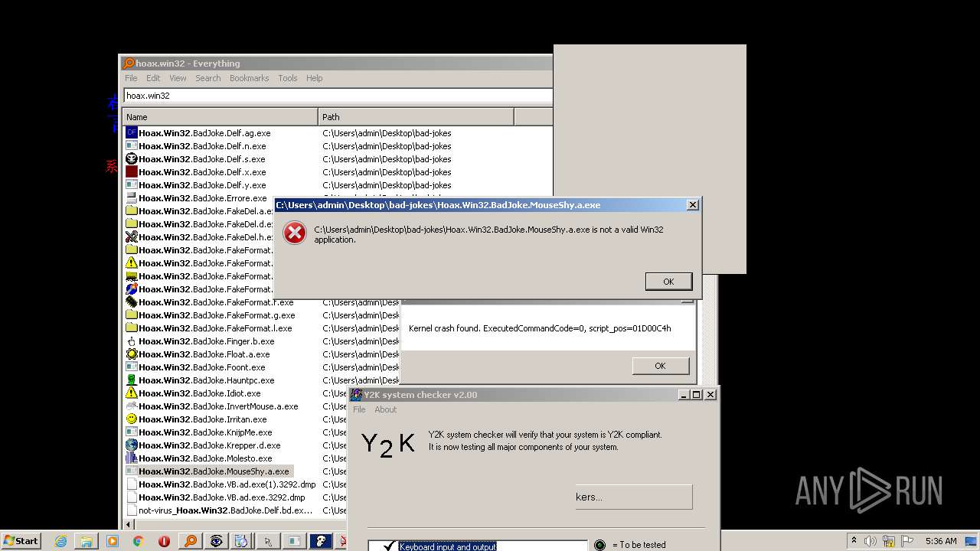
Task: Open the volume control in system tray
Action: pos(871,541)
